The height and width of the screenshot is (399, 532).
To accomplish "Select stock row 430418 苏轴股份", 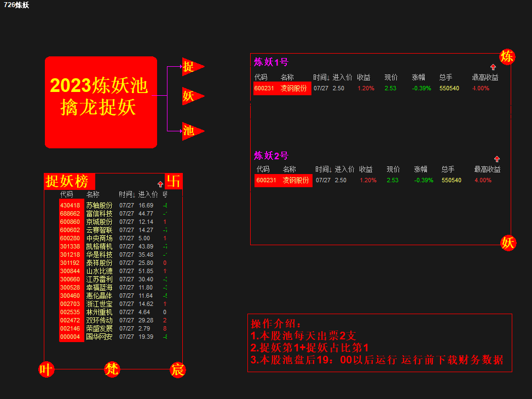I will 113,205.
